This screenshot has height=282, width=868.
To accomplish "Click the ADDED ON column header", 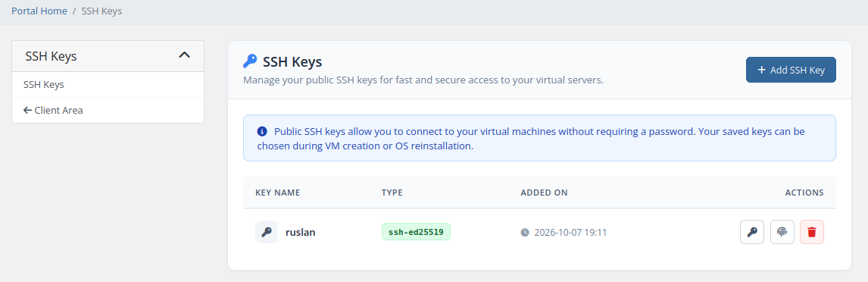I will tap(544, 193).
